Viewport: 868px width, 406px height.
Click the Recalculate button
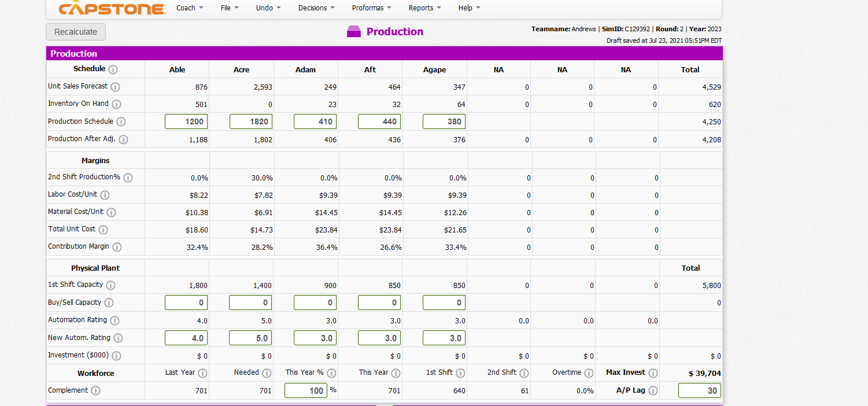75,32
